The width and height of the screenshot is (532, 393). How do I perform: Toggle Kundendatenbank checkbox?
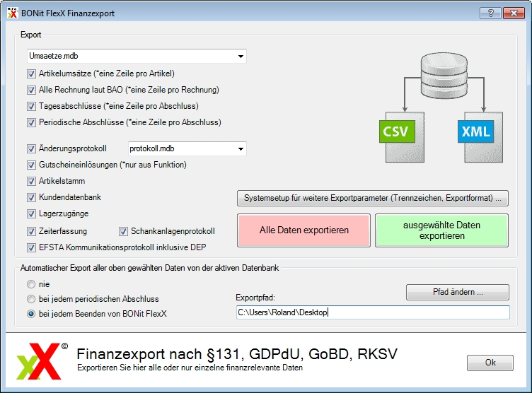point(31,197)
